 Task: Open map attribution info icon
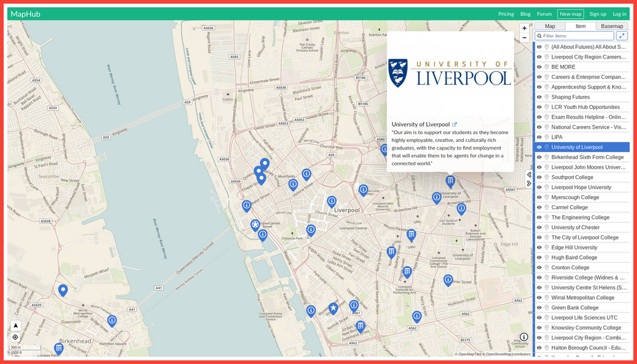(x=524, y=337)
